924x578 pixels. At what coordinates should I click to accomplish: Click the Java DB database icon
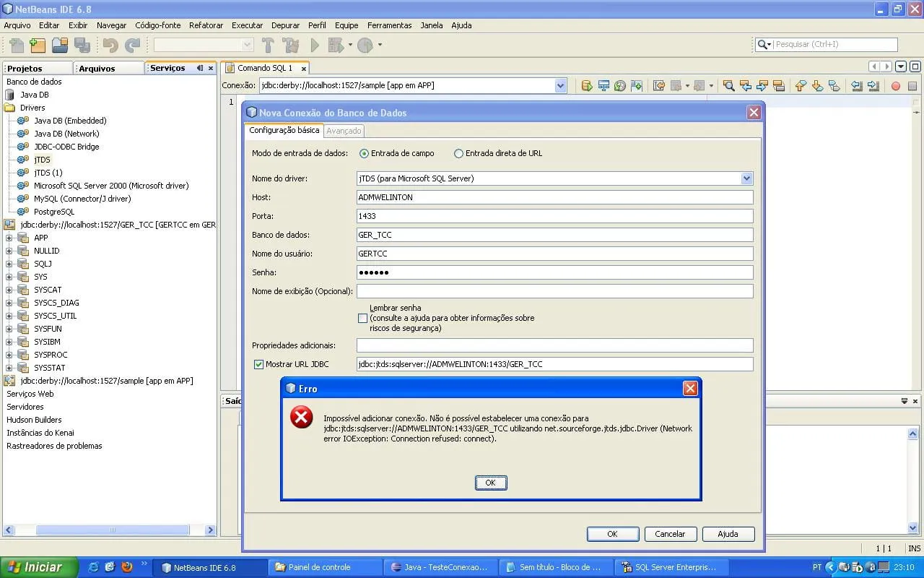point(10,95)
